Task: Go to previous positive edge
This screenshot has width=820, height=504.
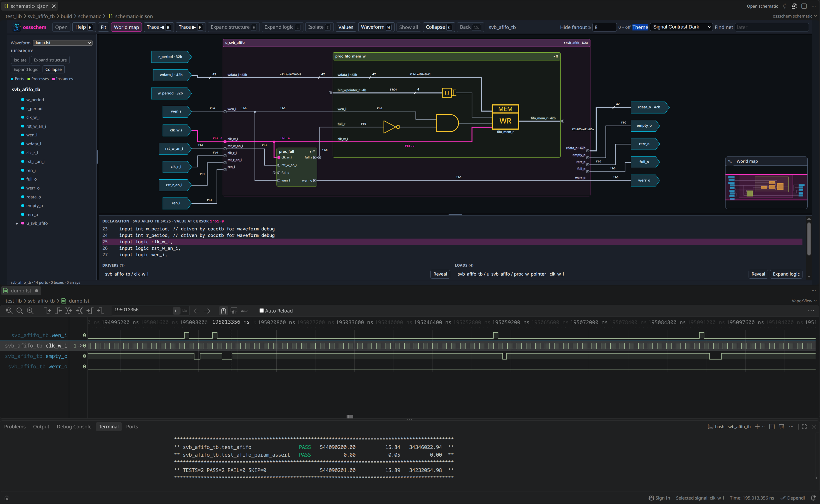Action: tap(58, 311)
